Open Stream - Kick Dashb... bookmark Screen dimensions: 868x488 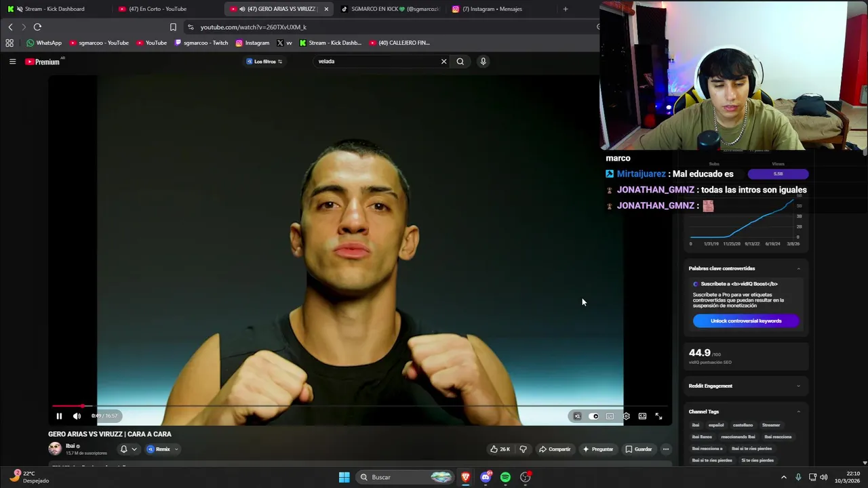[330, 43]
